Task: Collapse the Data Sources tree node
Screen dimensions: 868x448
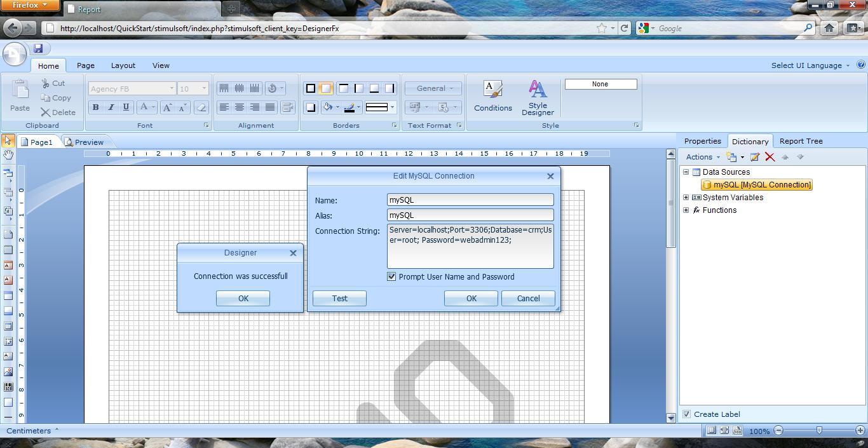Action: click(x=686, y=172)
